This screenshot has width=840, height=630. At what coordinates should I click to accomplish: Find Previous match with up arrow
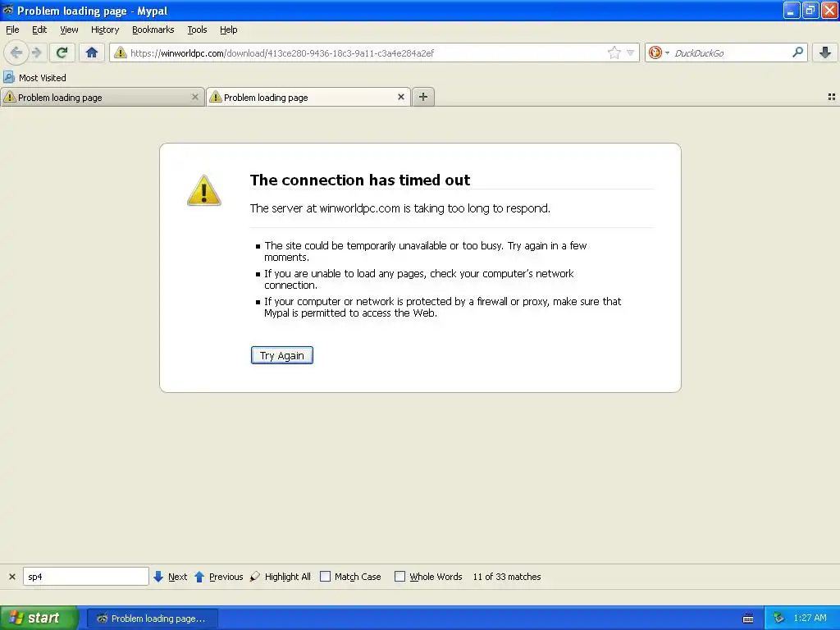click(218, 577)
